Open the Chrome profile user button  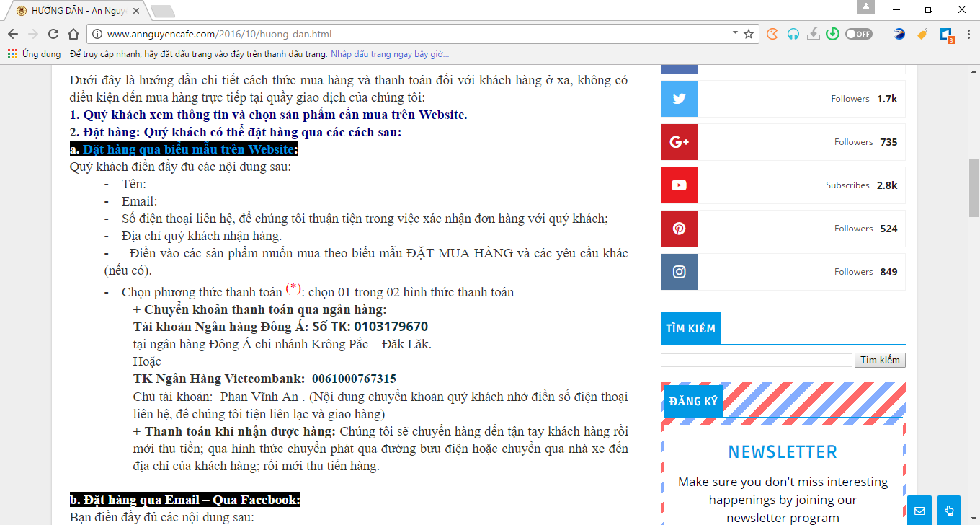tap(865, 6)
